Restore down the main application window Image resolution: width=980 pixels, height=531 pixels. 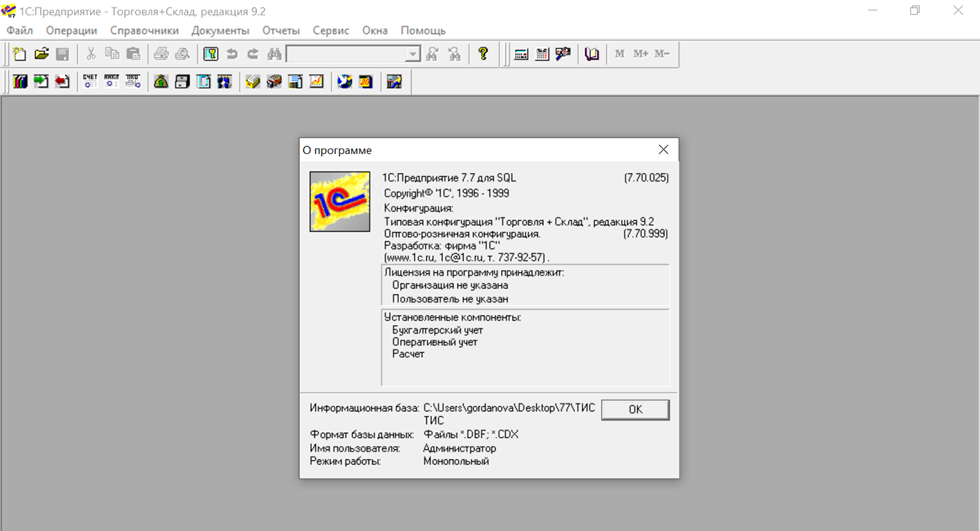point(915,10)
